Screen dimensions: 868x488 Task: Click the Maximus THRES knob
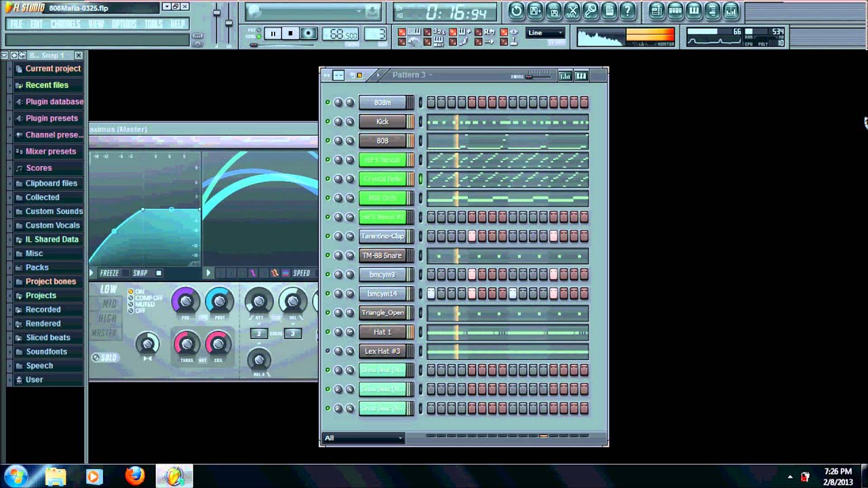click(x=186, y=344)
